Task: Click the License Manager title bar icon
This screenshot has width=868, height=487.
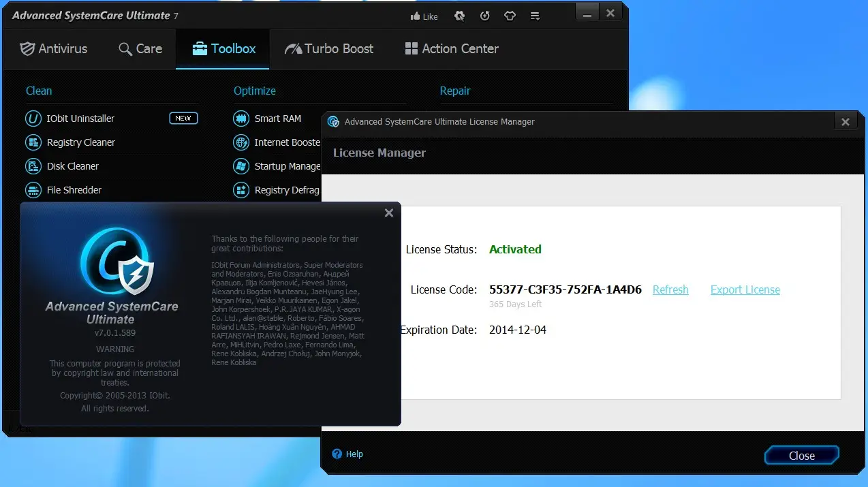Action: click(334, 122)
